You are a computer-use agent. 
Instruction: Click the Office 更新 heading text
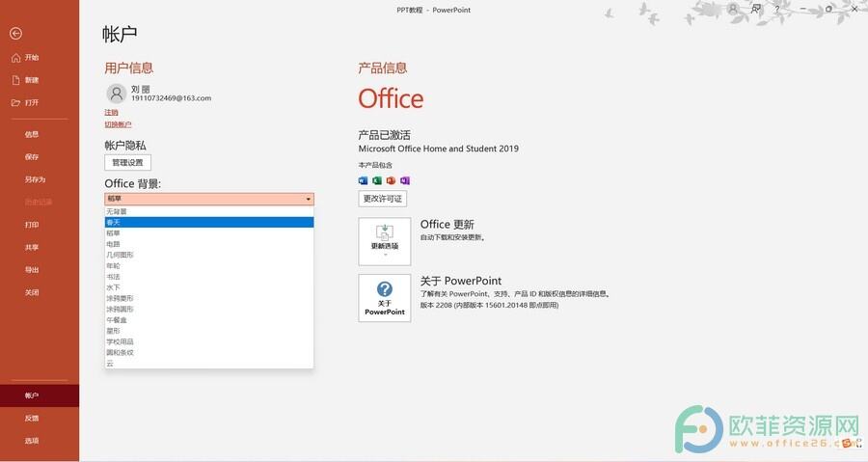click(448, 225)
